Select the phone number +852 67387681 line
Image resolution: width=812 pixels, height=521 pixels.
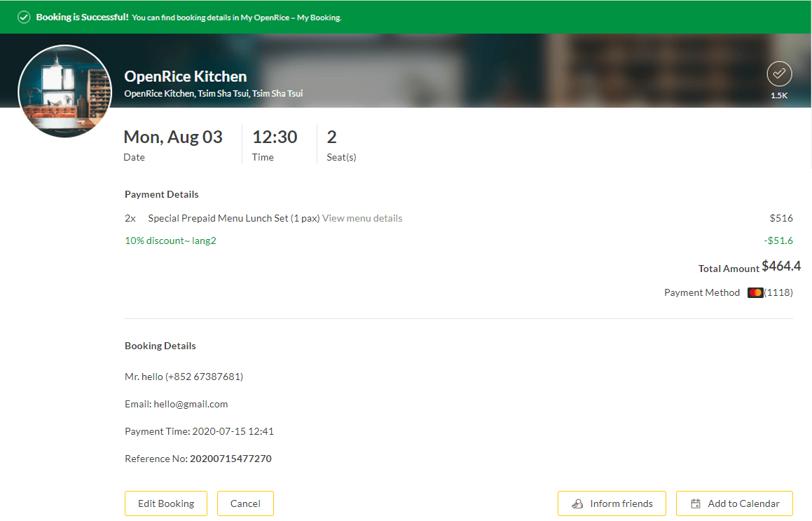tap(184, 377)
